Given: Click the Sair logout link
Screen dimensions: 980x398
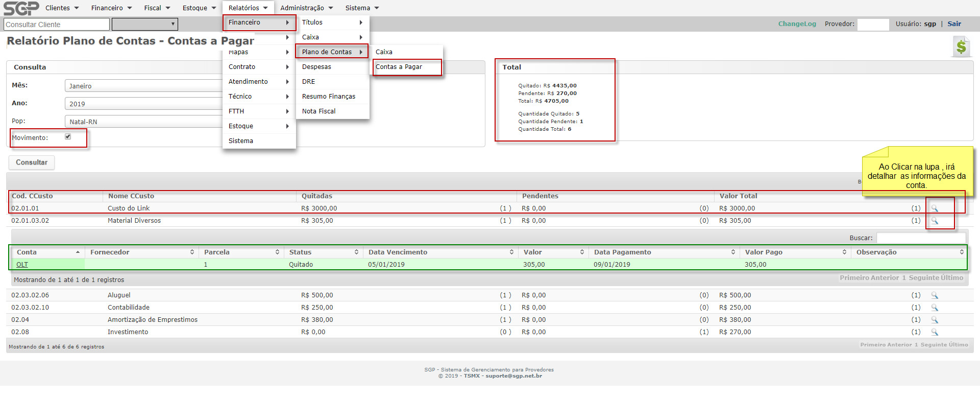Looking at the screenshot, I should pos(954,24).
